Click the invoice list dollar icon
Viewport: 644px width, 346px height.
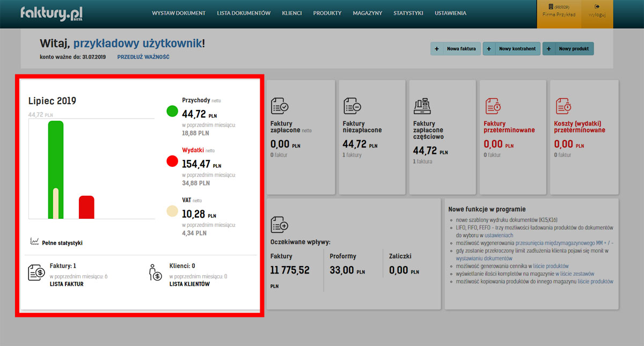36,273
